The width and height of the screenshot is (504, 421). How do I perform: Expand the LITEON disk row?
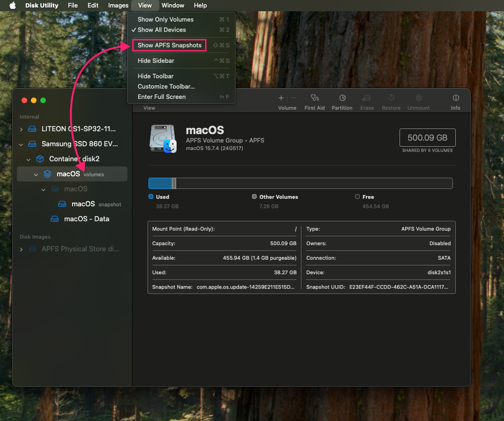click(x=21, y=129)
